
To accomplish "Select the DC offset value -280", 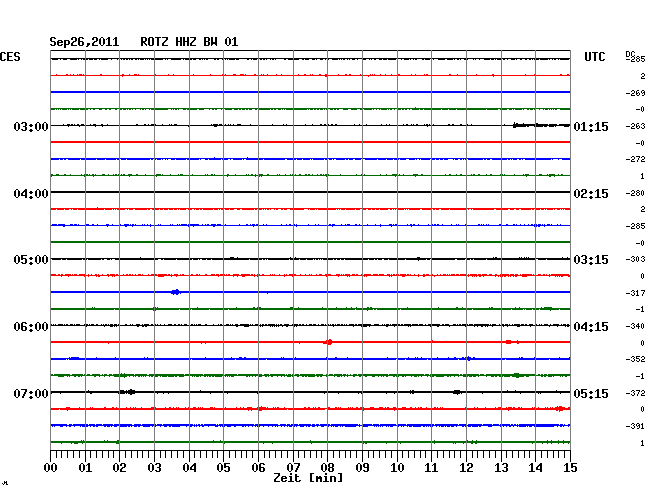I will point(635,193).
